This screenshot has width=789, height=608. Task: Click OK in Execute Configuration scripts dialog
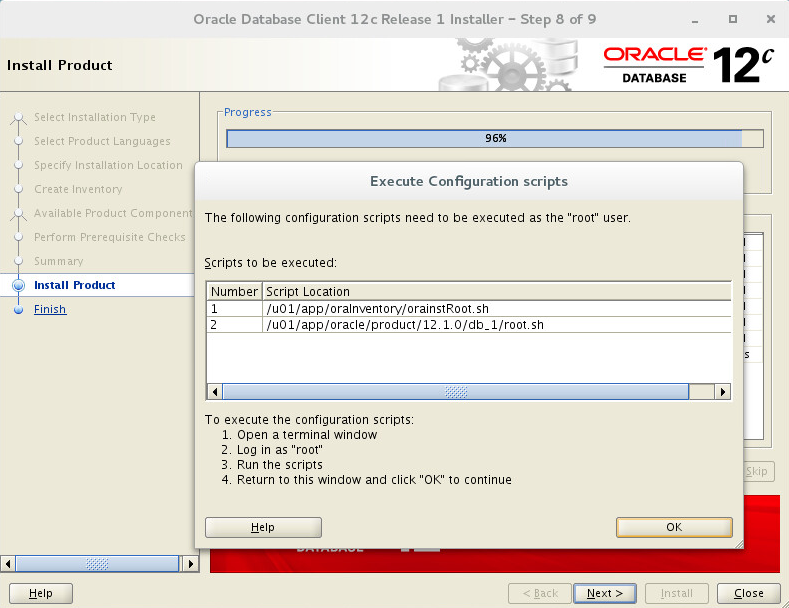click(674, 527)
